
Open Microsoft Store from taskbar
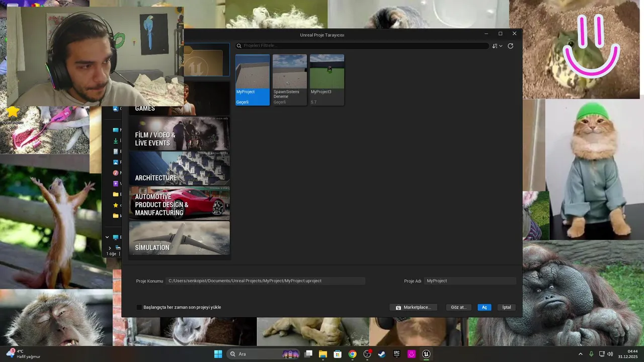(338, 354)
